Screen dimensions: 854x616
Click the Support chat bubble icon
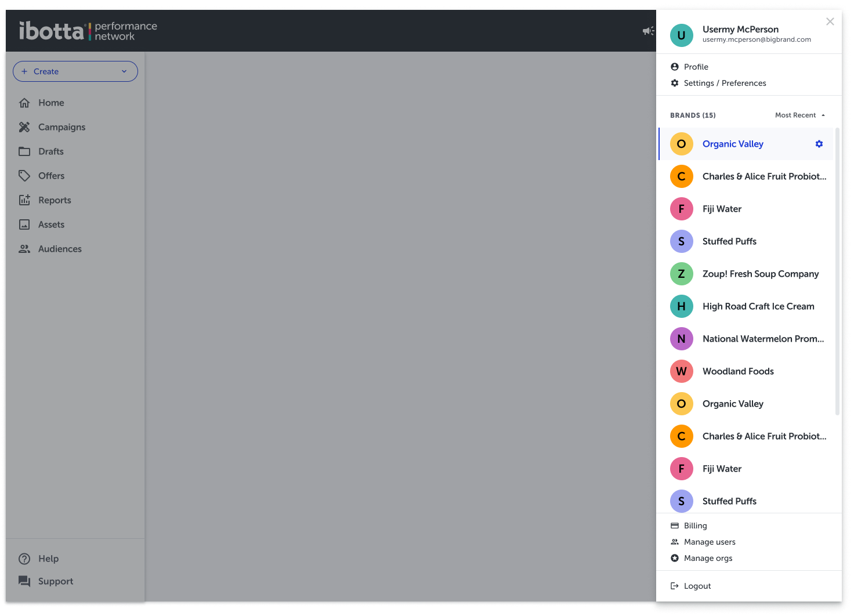coord(24,581)
